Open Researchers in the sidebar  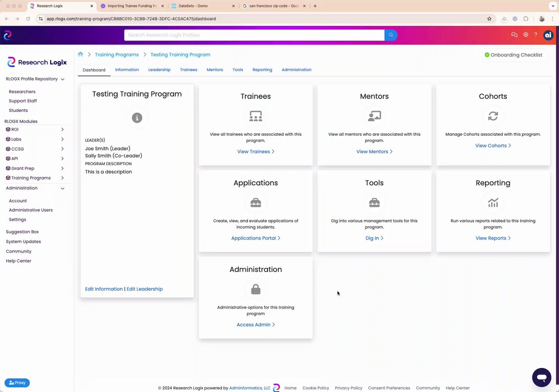click(22, 92)
